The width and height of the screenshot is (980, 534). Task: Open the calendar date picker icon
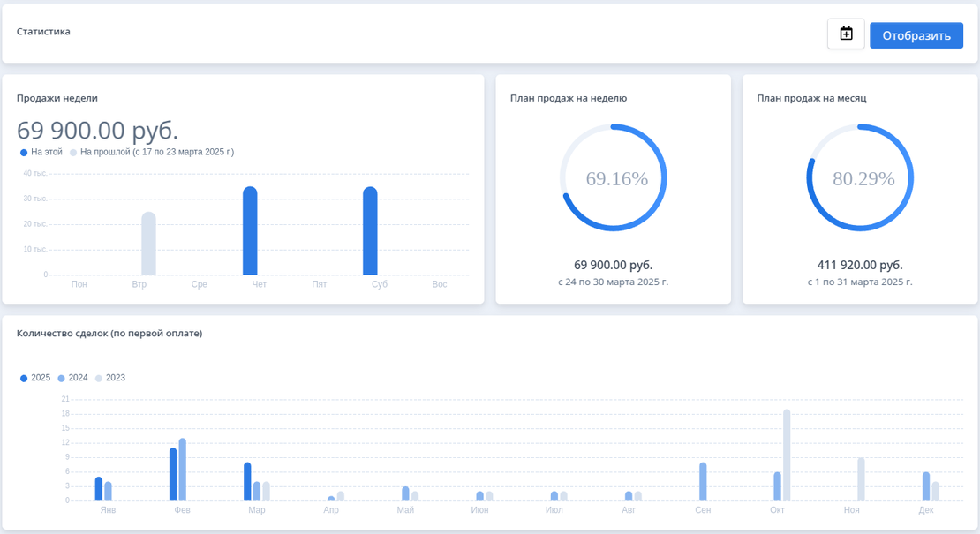click(x=846, y=34)
